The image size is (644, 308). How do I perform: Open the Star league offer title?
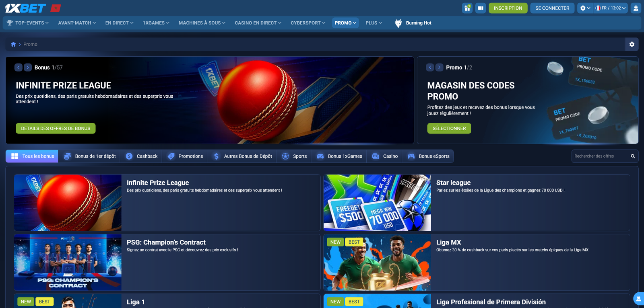(453, 183)
